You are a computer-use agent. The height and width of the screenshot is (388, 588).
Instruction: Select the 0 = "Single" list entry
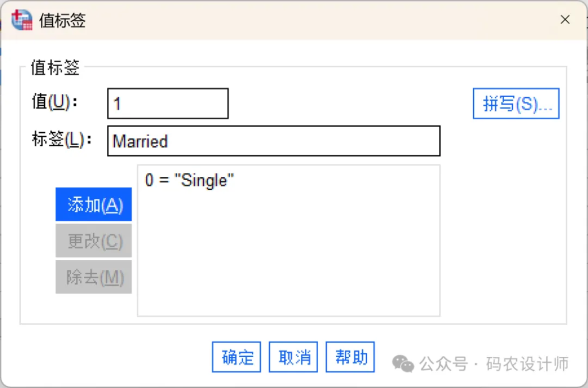tap(190, 180)
